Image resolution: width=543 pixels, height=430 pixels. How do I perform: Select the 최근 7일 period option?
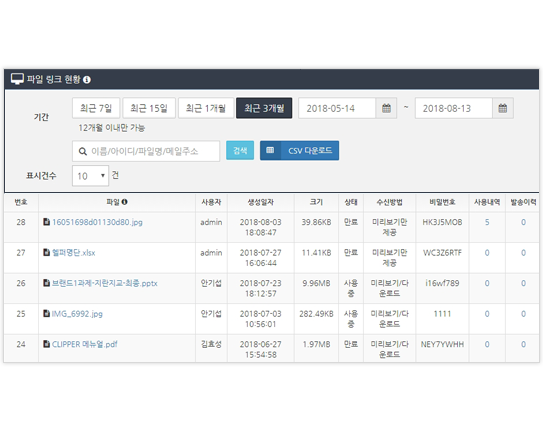96,108
